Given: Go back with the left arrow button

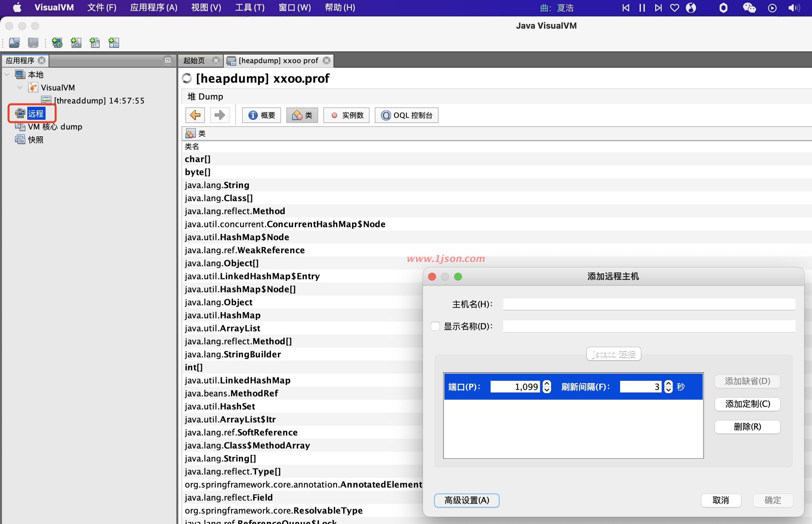Looking at the screenshot, I should click(x=195, y=115).
